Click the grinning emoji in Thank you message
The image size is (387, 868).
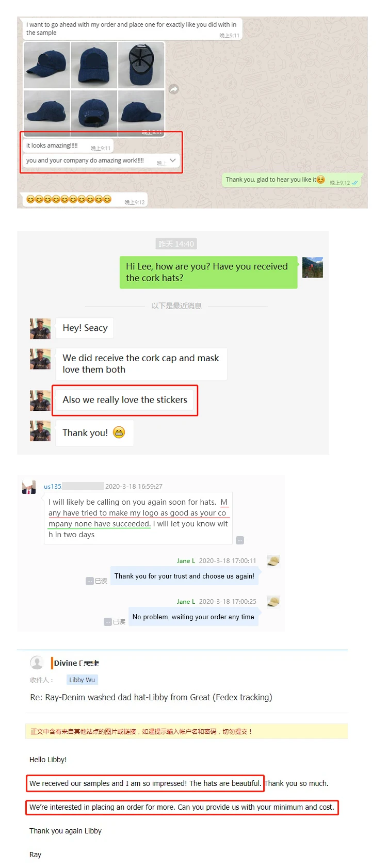point(119,432)
